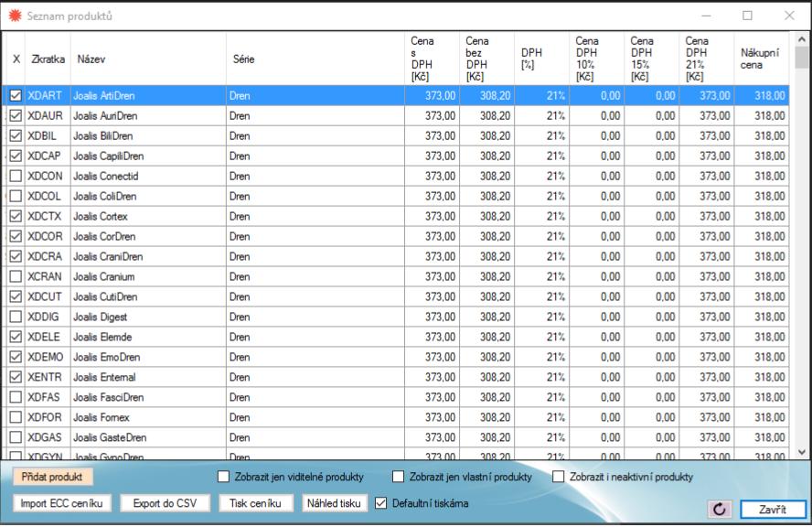This screenshot has height=527, width=812.
Task: Select the 'Joalis Digest' name cell
Action: point(148,317)
